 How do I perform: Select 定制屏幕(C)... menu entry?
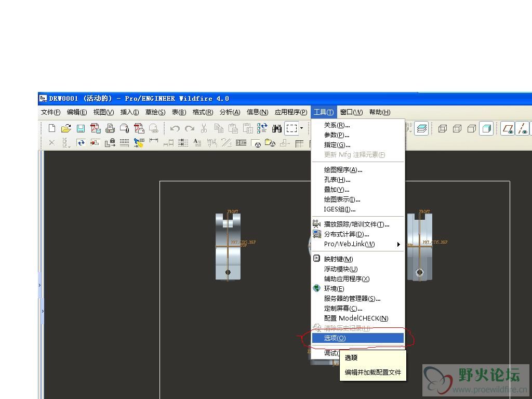358,308
